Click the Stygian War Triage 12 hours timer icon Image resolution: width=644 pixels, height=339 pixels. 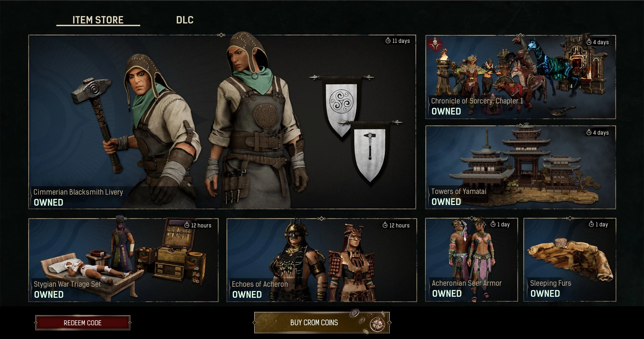(187, 225)
